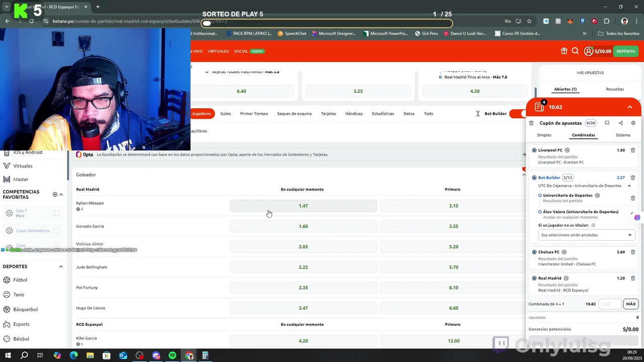The height and width of the screenshot is (362, 644).
Task: Add a favorite competition with plus icon
Action: pos(55,195)
